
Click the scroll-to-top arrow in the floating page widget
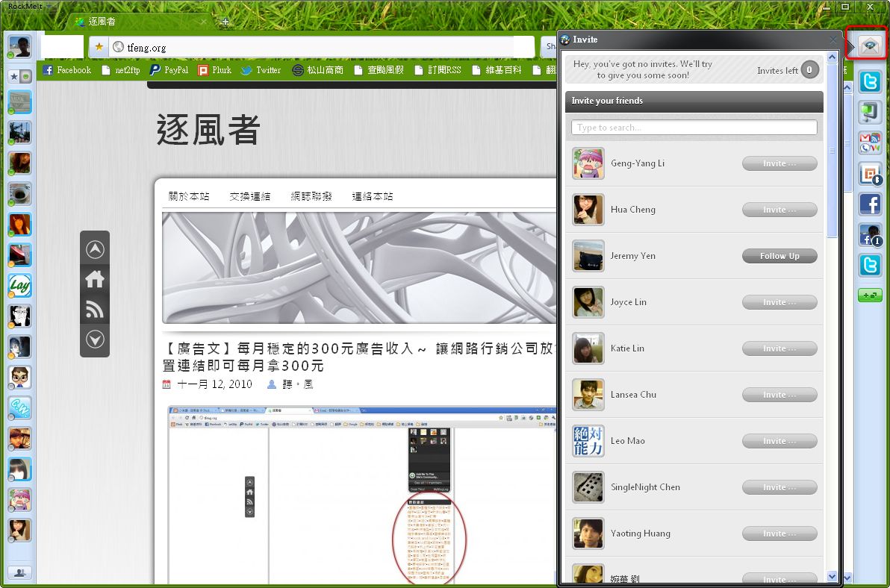point(95,249)
